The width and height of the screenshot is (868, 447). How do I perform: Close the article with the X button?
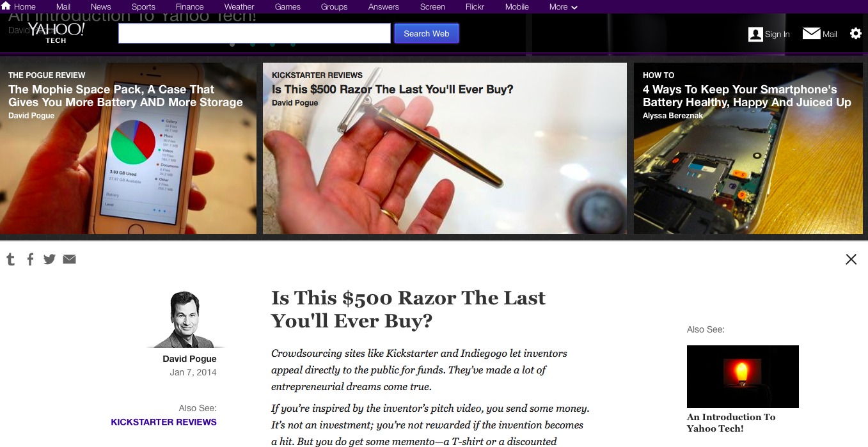[x=851, y=259]
